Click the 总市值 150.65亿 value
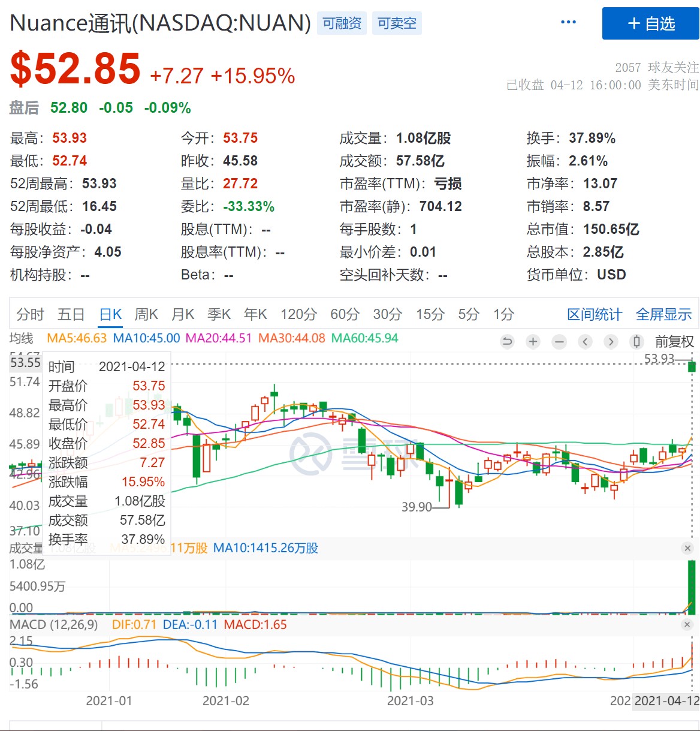Viewport: 700px width, 731px height. (x=611, y=229)
